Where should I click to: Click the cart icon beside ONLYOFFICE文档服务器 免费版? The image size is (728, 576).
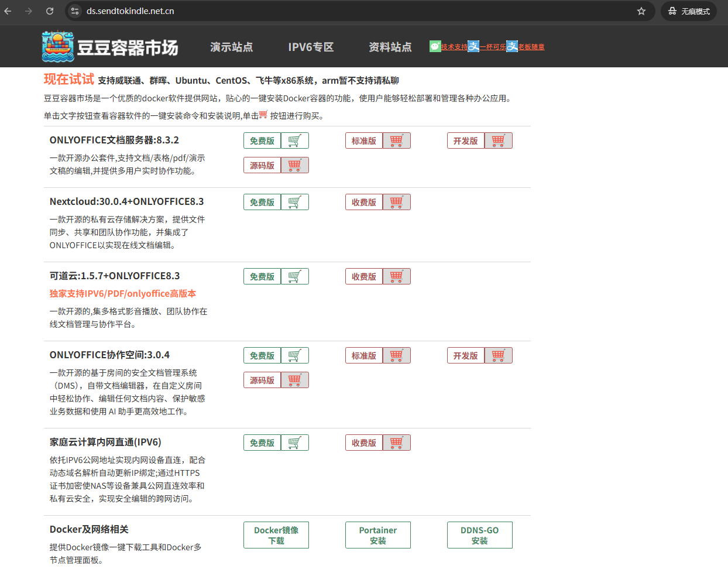[295, 140]
